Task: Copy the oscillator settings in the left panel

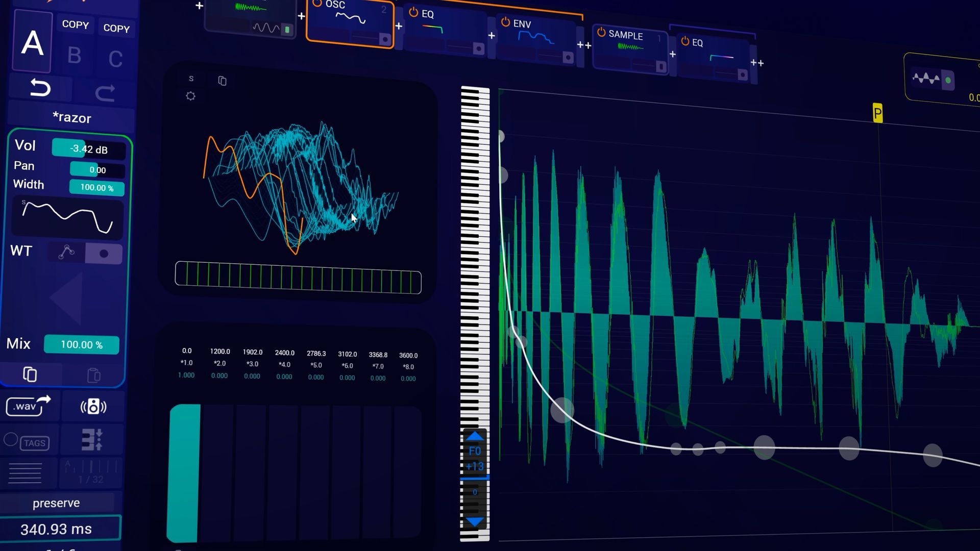Action: point(30,374)
